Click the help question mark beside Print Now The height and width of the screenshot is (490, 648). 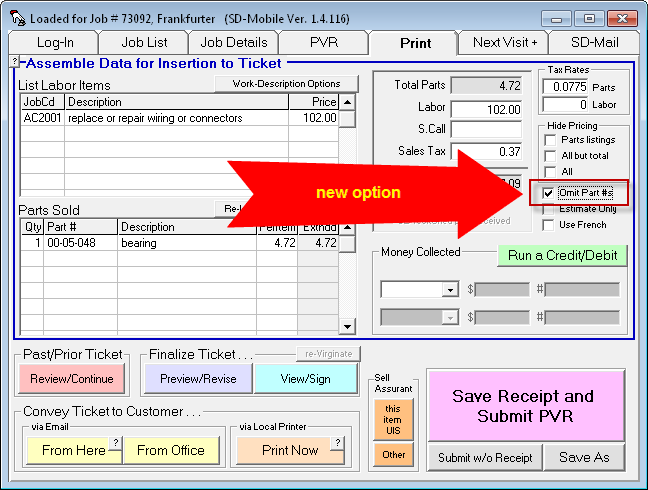tap(337, 443)
